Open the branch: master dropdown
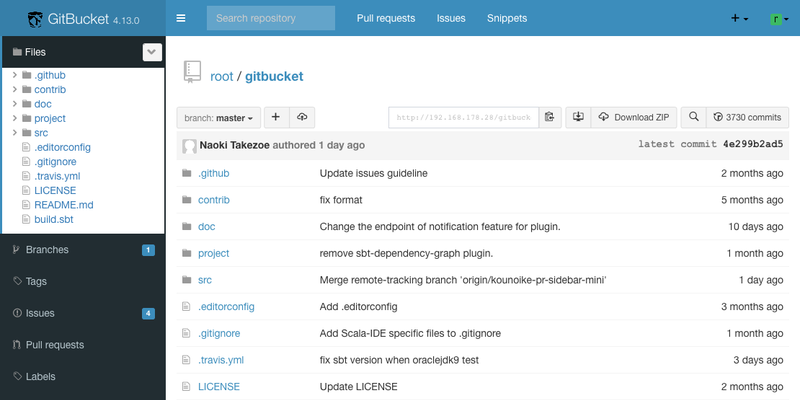 click(219, 118)
